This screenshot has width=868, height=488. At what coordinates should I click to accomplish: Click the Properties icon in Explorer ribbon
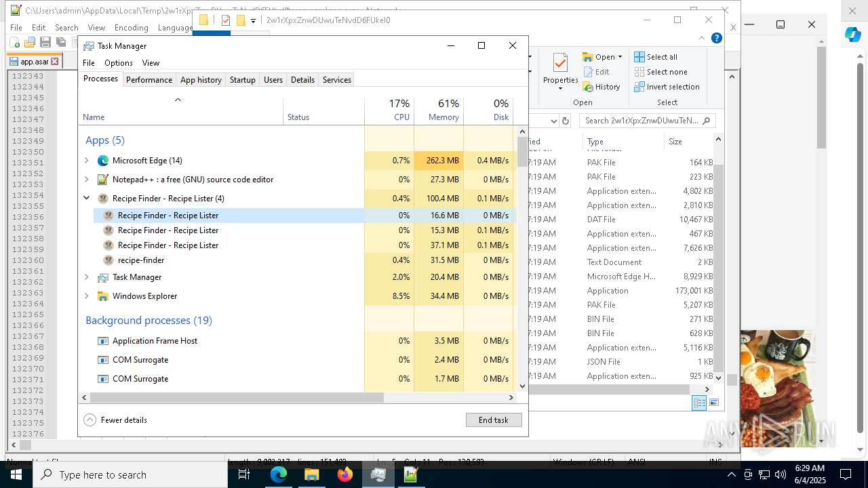click(x=560, y=64)
